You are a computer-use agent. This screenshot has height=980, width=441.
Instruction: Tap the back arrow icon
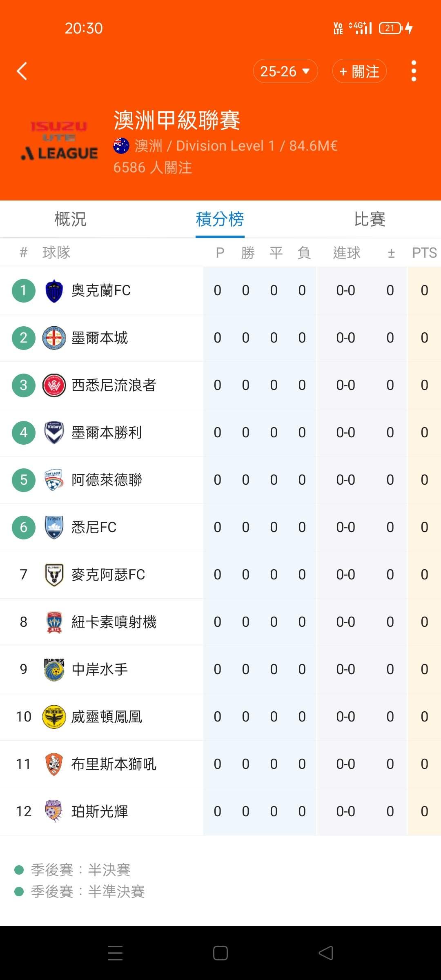coord(22,71)
